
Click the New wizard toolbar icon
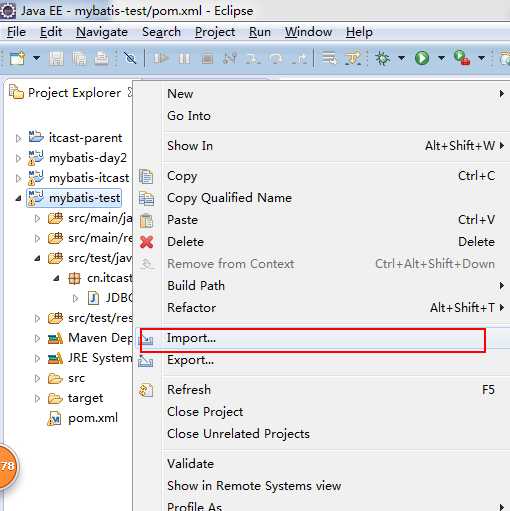click(x=18, y=58)
